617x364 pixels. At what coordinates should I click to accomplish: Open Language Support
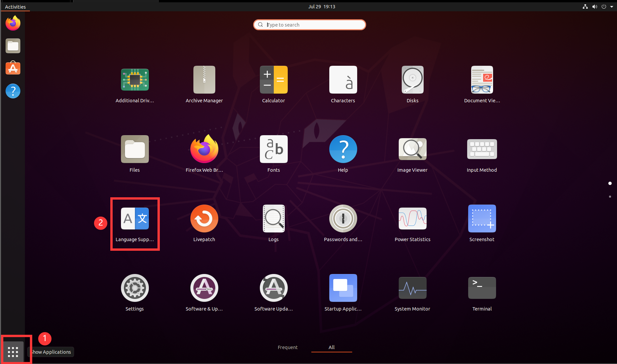[135, 223]
